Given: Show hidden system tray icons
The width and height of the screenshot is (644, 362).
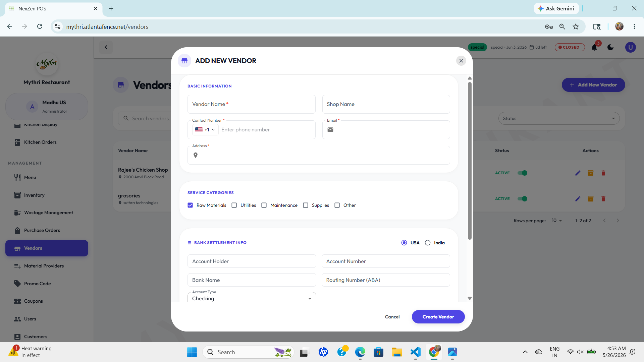Looking at the screenshot, I should pyautogui.click(x=525, y=352).
